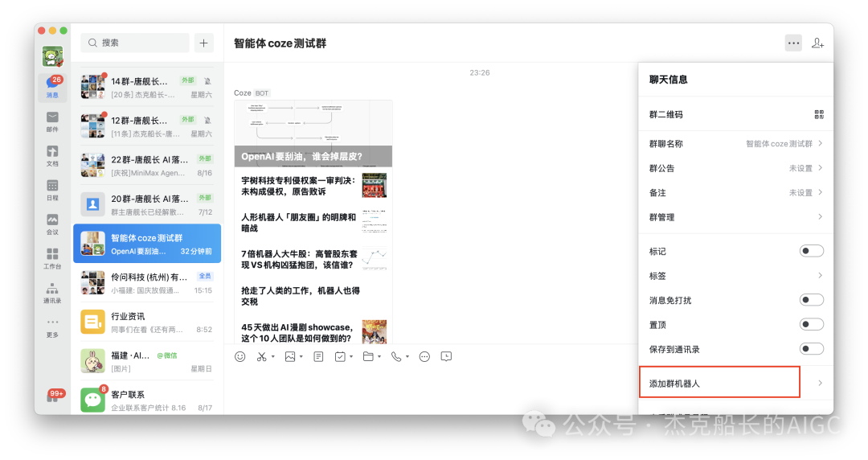Open the More (更多) sidebar icon
Viewport: 868px width, 460px height.
[52, 327]
